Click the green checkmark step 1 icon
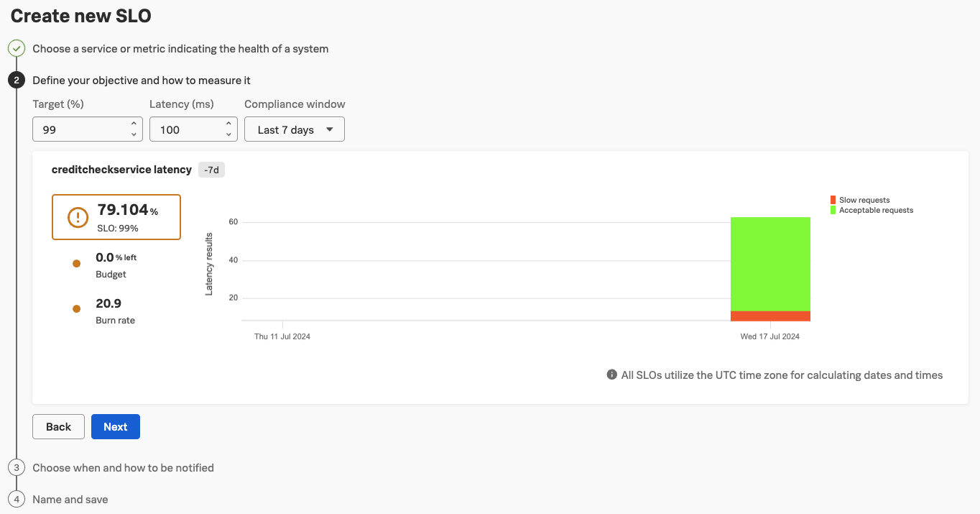Viewport: 980px width, 514px height. (x=17, y=49)
